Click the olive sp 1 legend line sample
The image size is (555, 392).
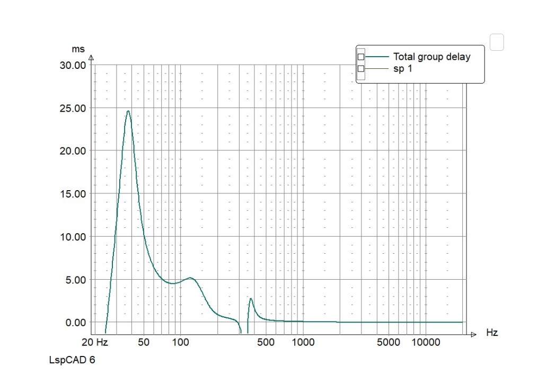pyautogui.click(x=377, y=69)
